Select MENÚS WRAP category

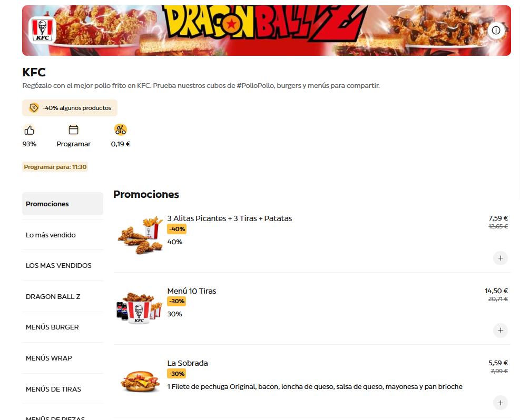click(x=63, y=358)
